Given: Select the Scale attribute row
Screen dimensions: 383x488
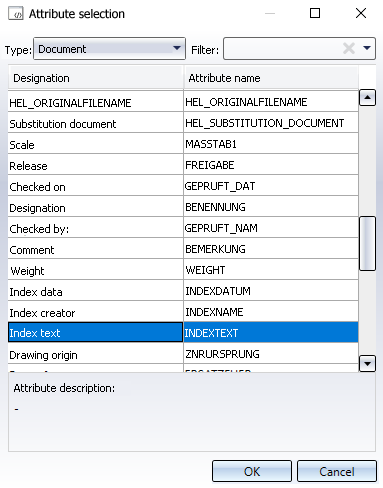Looking at the screenshot, I should pos(183,144).
